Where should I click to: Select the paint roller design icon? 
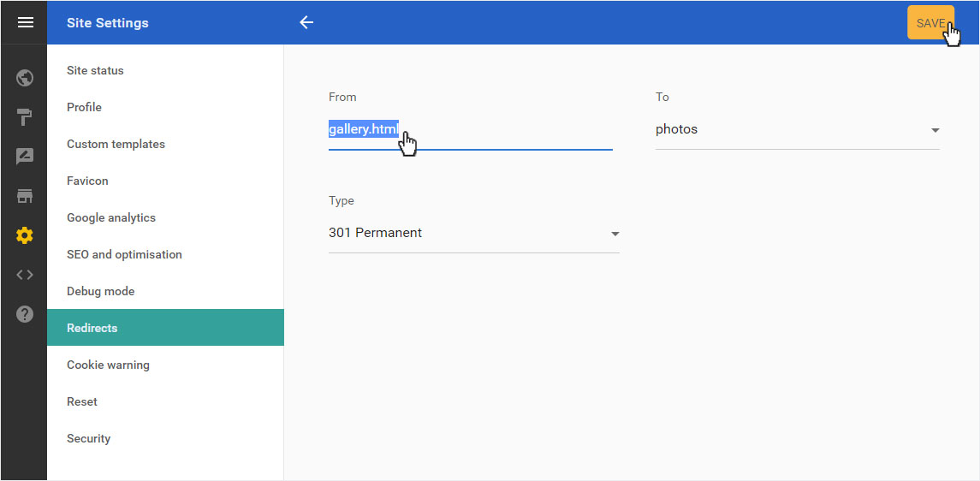(24, 116)
